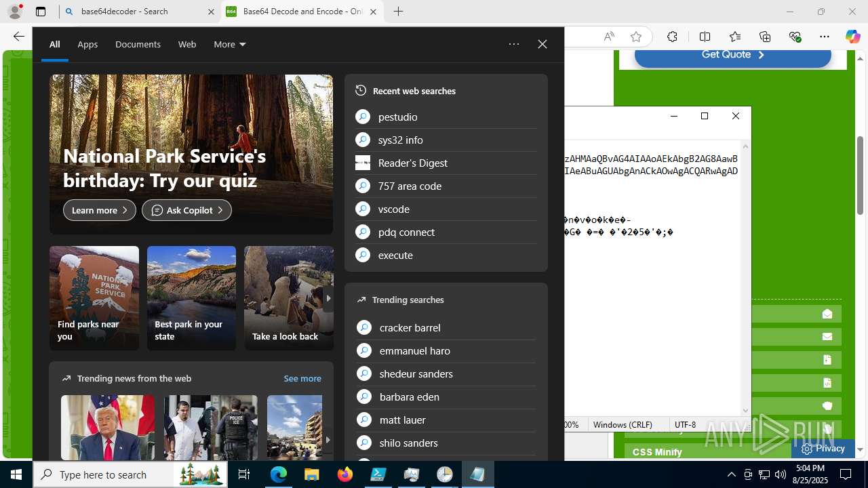Open Collections icon in Edge
868x488 pixels.
(x=765, y=37)
